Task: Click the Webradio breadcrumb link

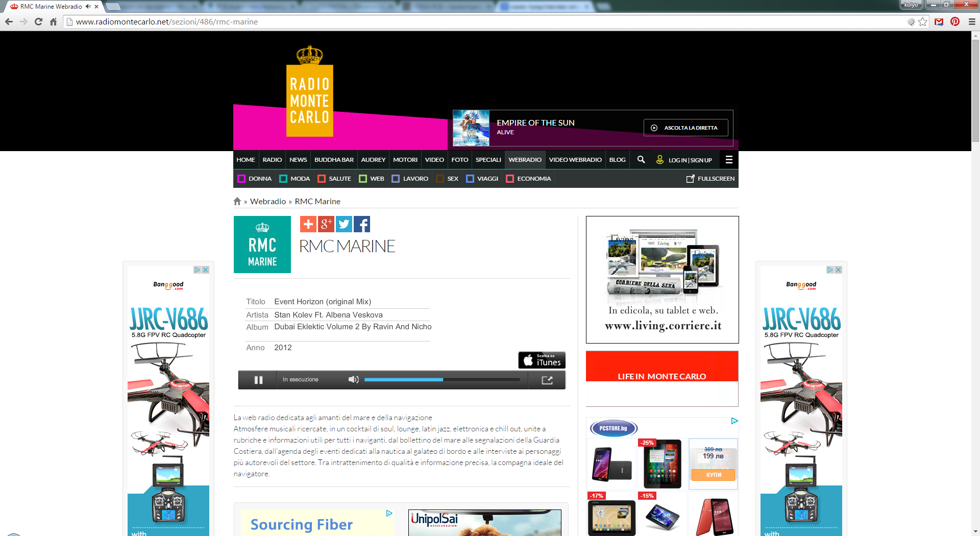Action: coord(268,201)
